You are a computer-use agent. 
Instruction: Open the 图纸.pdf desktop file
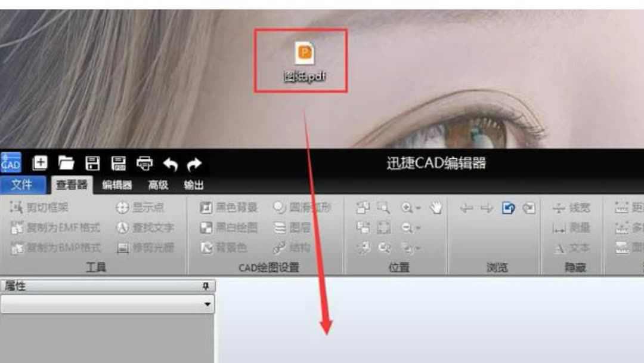point(303,58)
